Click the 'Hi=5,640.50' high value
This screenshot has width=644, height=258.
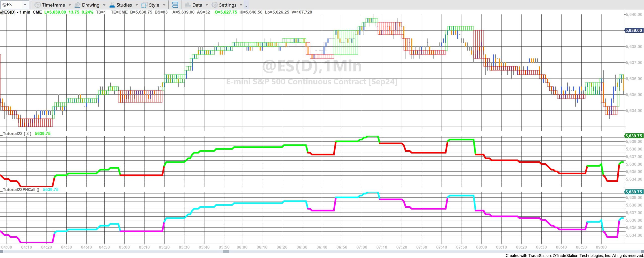[251, 12]
